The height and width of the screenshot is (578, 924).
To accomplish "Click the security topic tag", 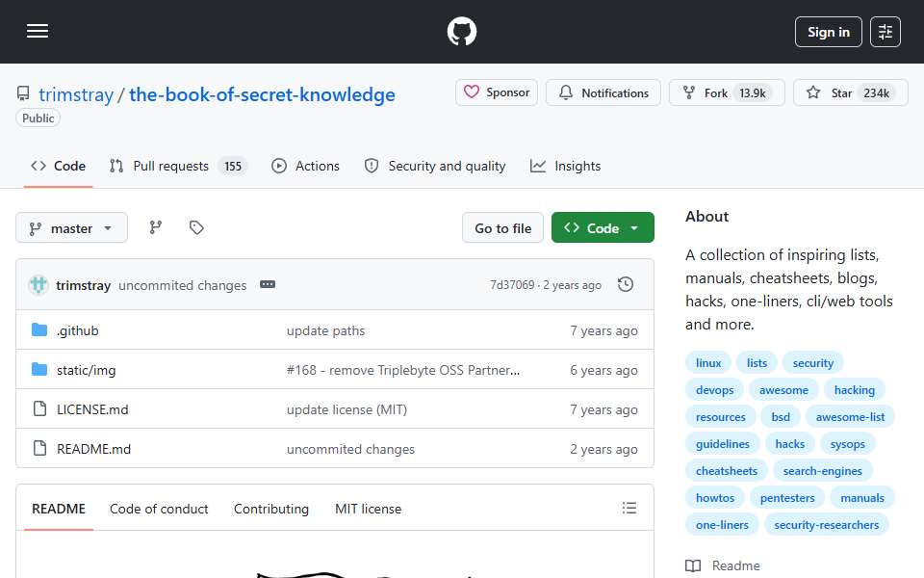I will pos(812,363).
